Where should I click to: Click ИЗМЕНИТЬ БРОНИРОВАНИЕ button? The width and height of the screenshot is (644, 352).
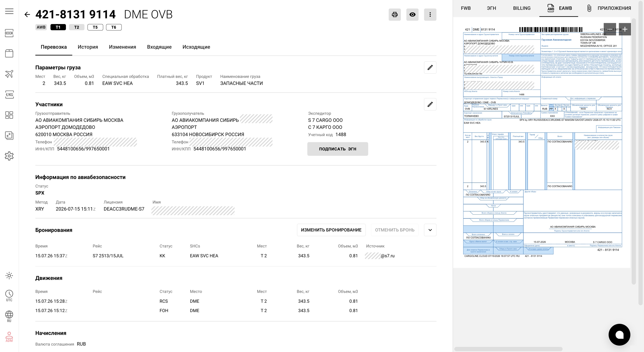pyautogui.click(x=331, y=230)
